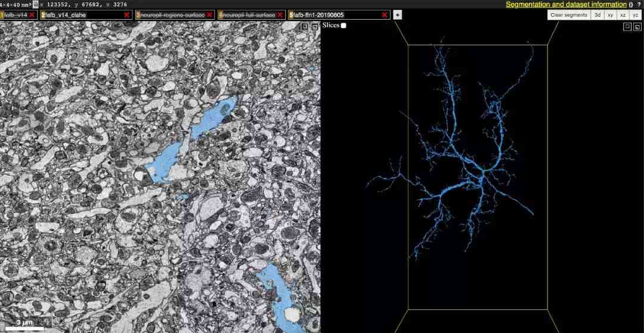Switch to 3d layout
This screenshot has width=644, height=333.
(x=597, y=15)
